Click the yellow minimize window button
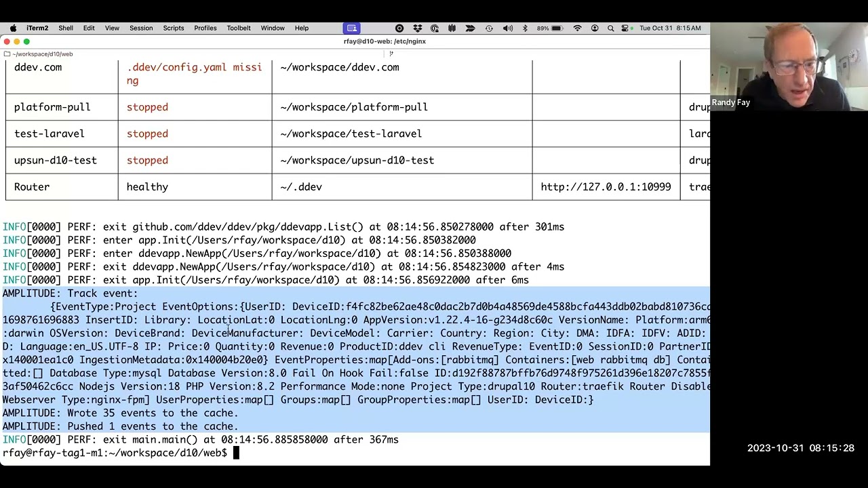 pyautogui.click(x=17, y=41)
